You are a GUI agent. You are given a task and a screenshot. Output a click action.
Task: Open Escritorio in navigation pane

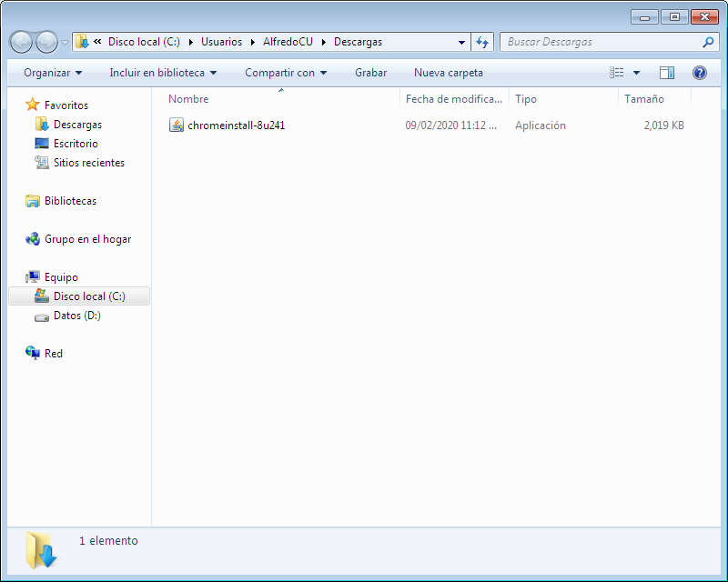76,144
